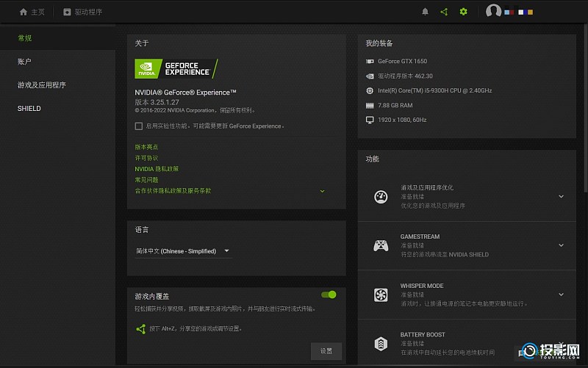
Task: Open the 版本亮点 link
Action: pyautogui.click(x=146, y=147)
